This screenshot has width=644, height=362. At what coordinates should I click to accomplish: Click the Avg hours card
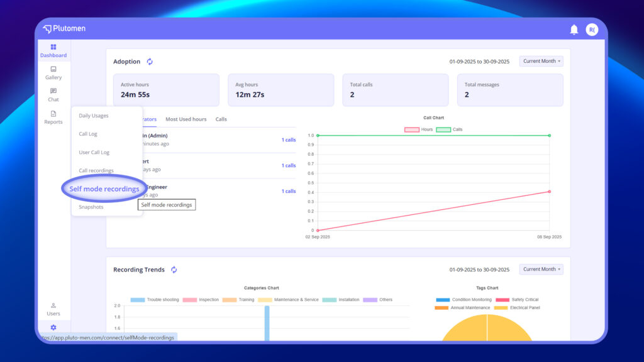[x=281, y=90]
